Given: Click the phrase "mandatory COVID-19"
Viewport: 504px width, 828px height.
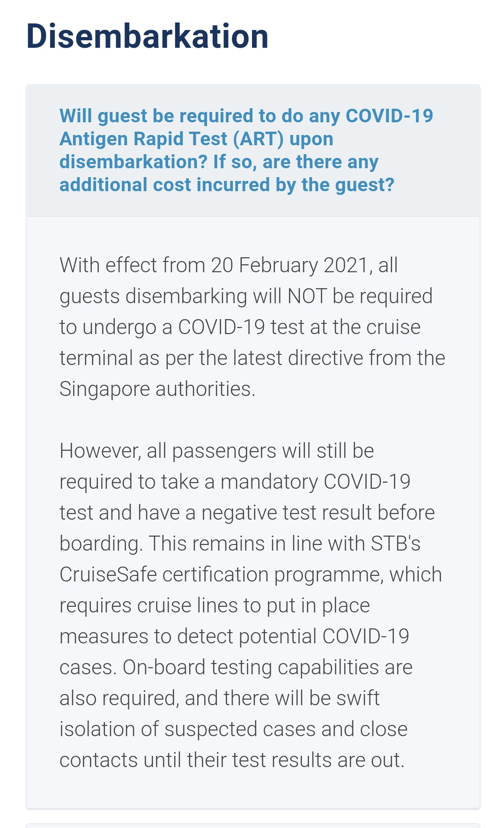Looking at the screenshot, I should click(315, 482).
